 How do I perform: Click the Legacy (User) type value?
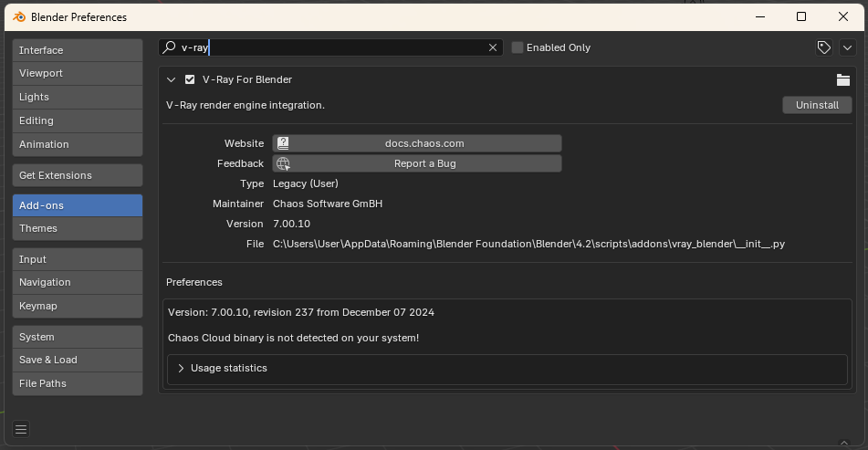306,183
